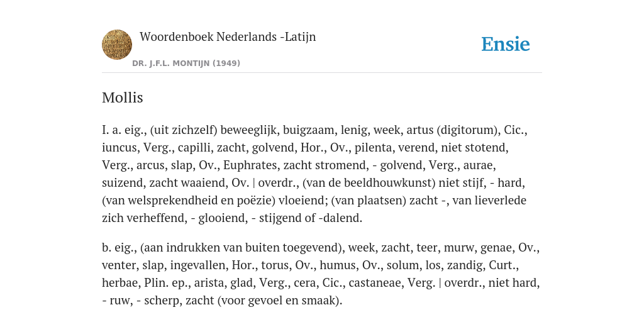This screenshot has height=322, width=644.
Task: Click the Mollis entry heading
Action: tap(123, 97)
